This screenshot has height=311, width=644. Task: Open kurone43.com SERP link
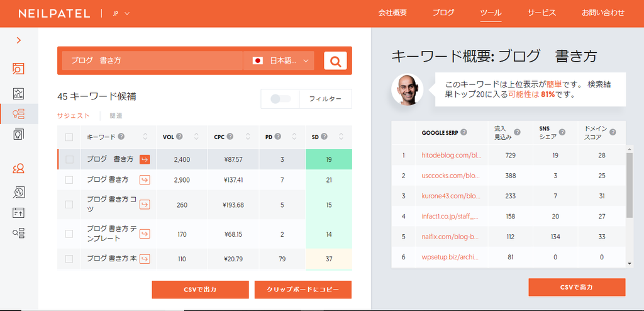click(452, 196)
